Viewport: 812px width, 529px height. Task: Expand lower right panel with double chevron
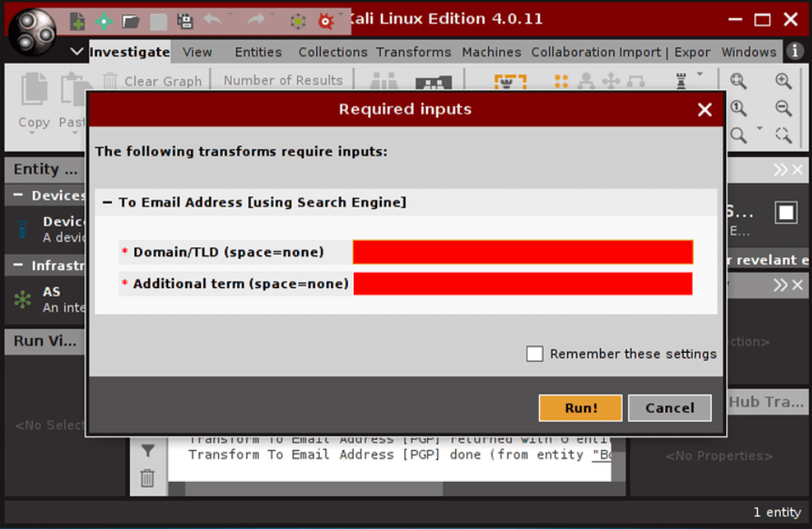point(781,285)
